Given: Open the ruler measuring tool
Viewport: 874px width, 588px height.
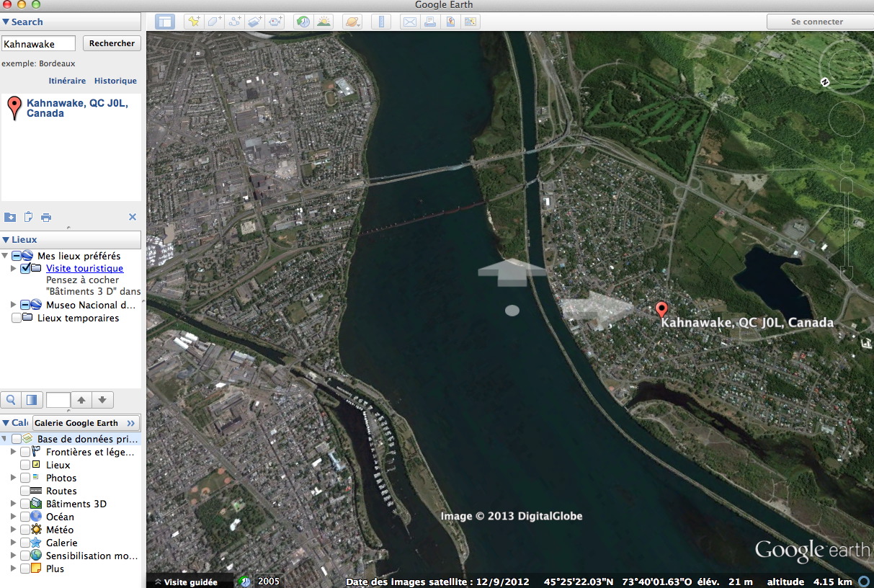Looking at the screenshot, I should pyautogui.click(x=381, y=22).
